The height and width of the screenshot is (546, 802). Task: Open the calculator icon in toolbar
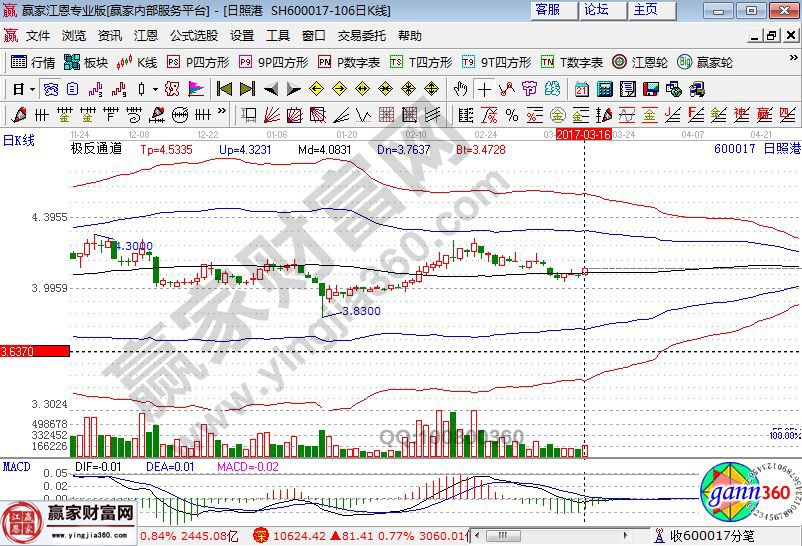pos(604,89)
